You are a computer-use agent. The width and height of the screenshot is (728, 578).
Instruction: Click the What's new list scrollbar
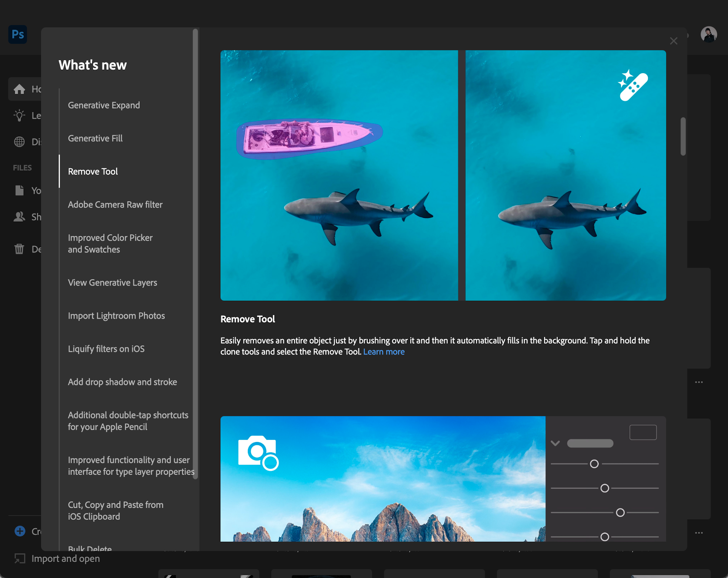tap(195, 254)
